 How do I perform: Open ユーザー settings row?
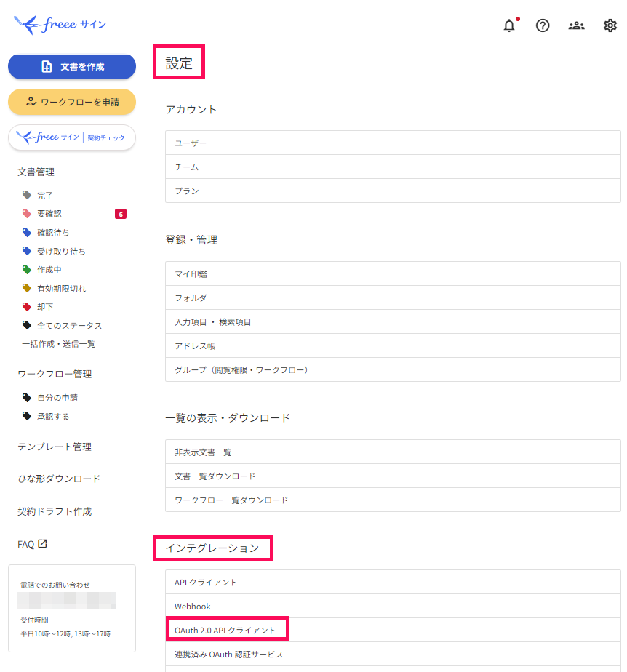(393, 143)
